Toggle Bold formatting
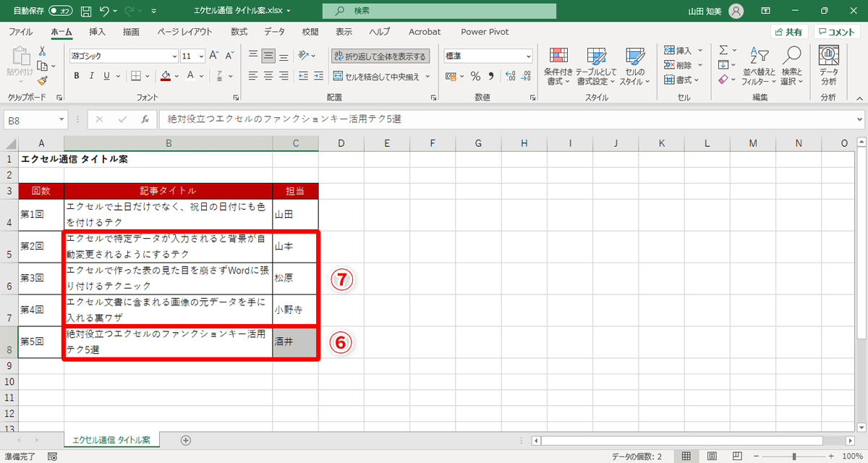Image resolution: width=868 pixels, height=463 pixels. (x=77, y=75)
